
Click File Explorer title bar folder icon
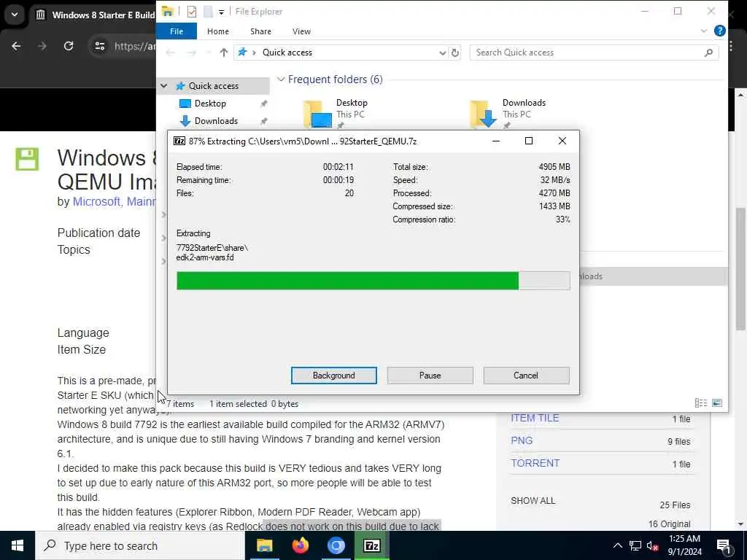(167, 11)
